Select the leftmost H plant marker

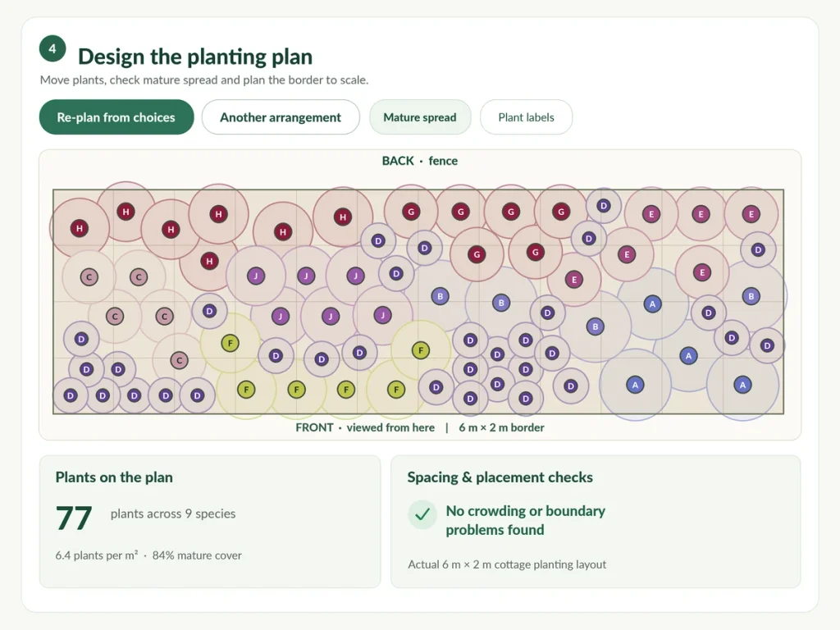click(x=80, y=229)
